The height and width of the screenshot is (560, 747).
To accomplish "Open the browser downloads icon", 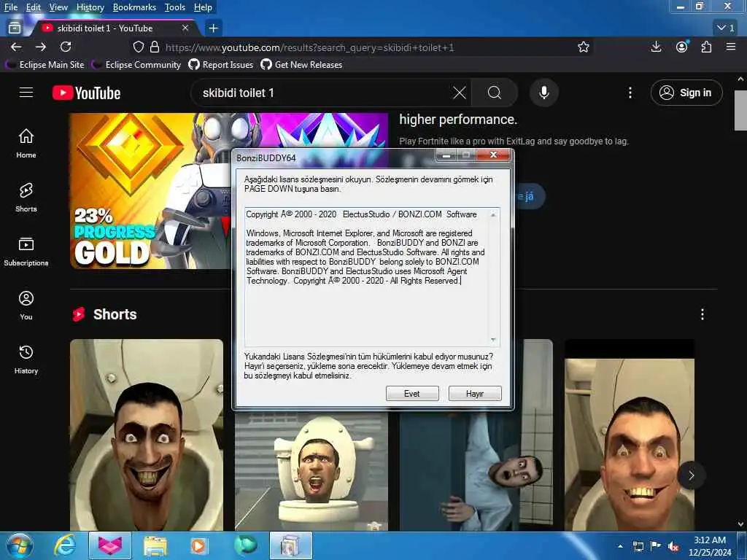I will click(x=656, y=47).
